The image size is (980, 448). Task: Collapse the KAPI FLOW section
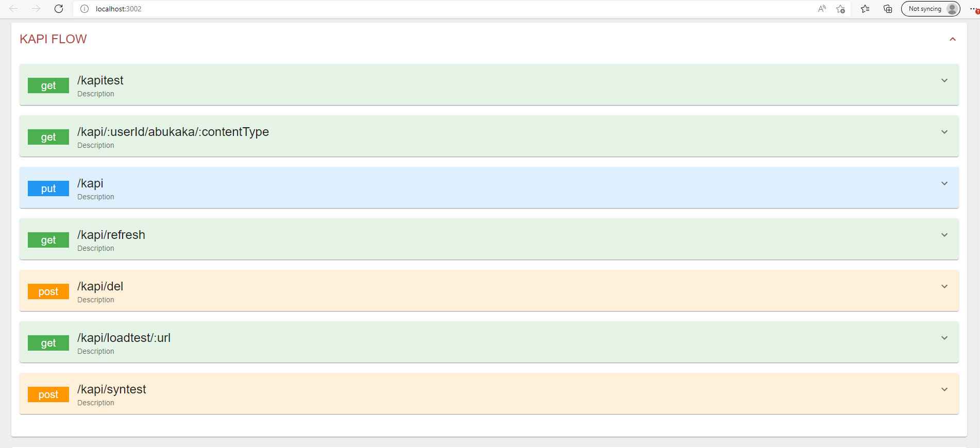953,39
